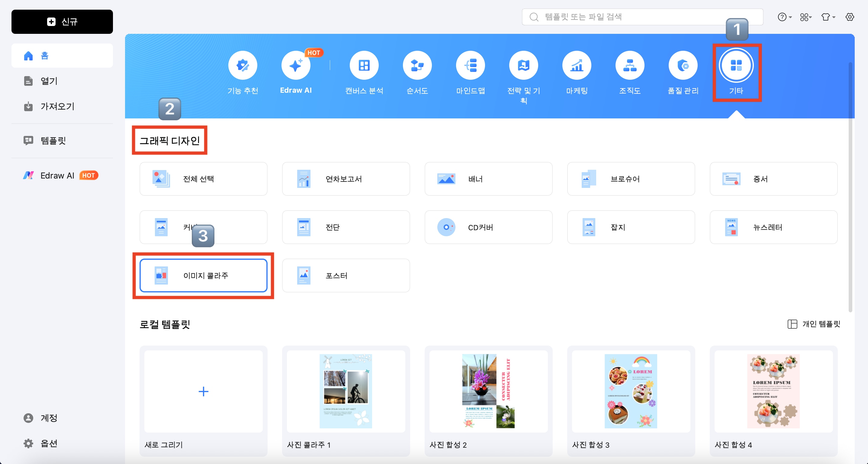The image size is (868, 464).
Task: Open the settings gear icon
Action: (x=850, y=17)
